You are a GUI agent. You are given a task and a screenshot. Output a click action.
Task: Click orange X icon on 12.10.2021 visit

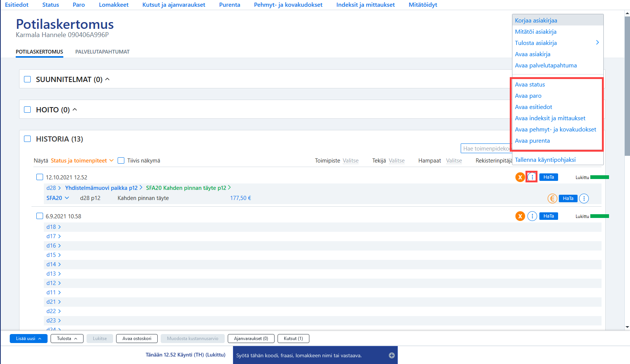[520, 177]
